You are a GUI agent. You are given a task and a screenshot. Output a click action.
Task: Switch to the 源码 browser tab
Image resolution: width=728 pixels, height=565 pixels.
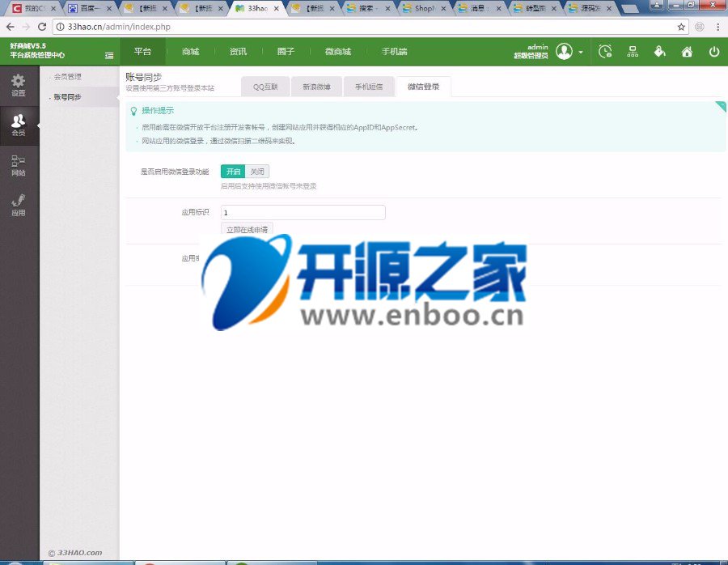click(590, 8)
